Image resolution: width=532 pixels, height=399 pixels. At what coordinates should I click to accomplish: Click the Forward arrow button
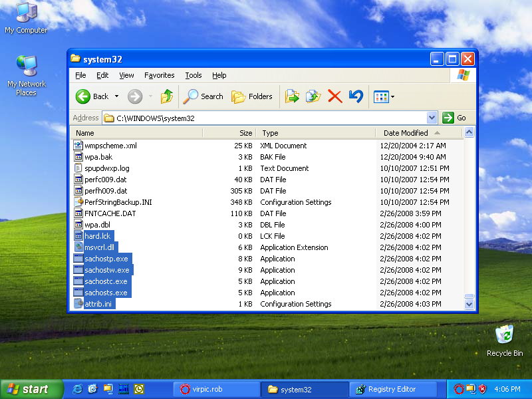[x=135, y=96]
